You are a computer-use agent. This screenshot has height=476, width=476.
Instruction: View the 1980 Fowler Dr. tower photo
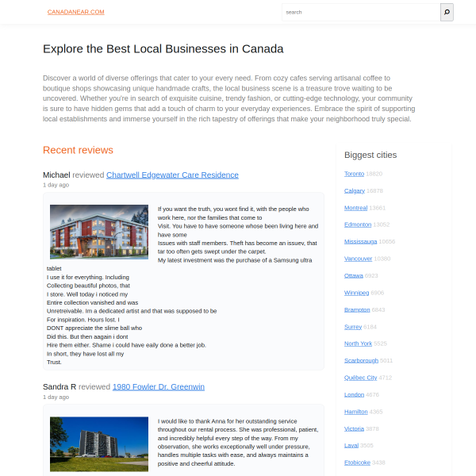tap(99, 443)
